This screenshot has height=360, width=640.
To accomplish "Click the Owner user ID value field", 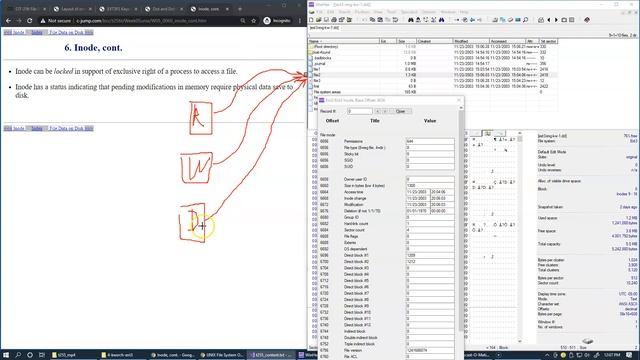I will tap(430, 179).
